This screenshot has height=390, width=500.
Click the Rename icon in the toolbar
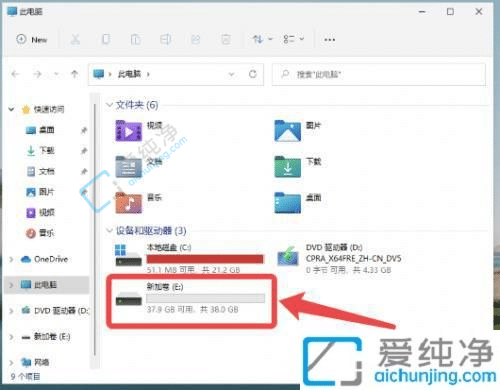coord(165,40)
